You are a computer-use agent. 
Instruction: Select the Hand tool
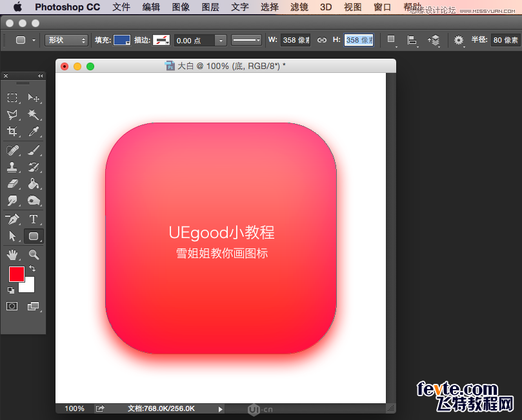[x=12, y=255]
